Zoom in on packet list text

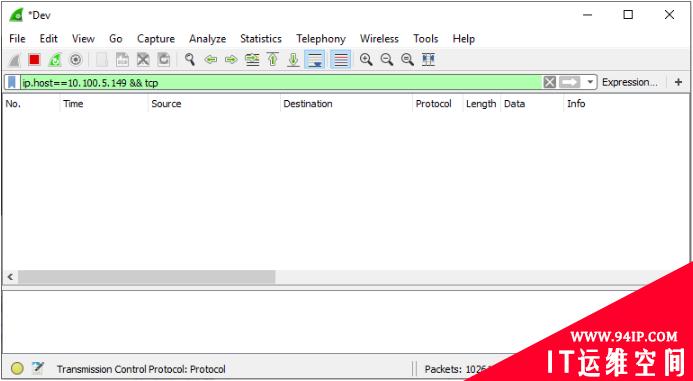coord(366,59)
